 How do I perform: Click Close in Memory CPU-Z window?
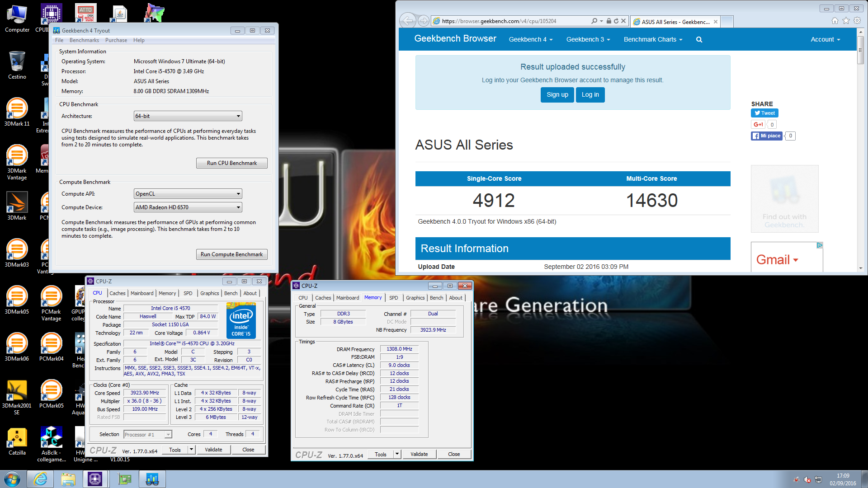(454, 454)
